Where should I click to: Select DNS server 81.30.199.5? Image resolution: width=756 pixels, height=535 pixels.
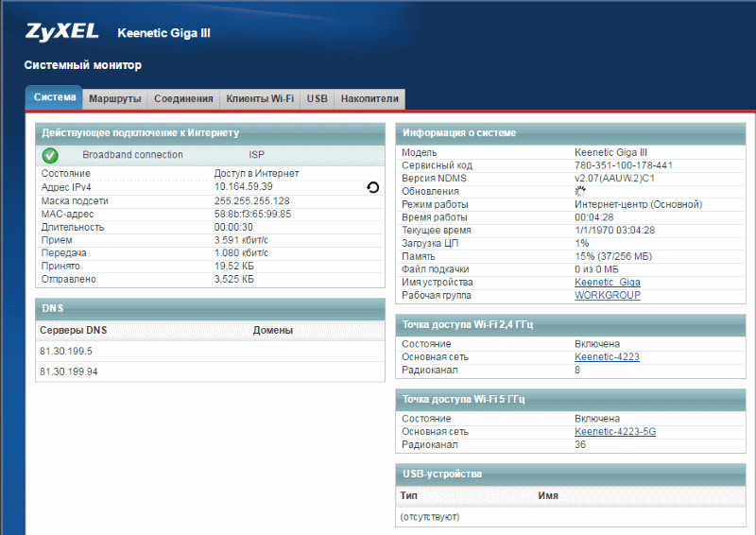point(66,352)
